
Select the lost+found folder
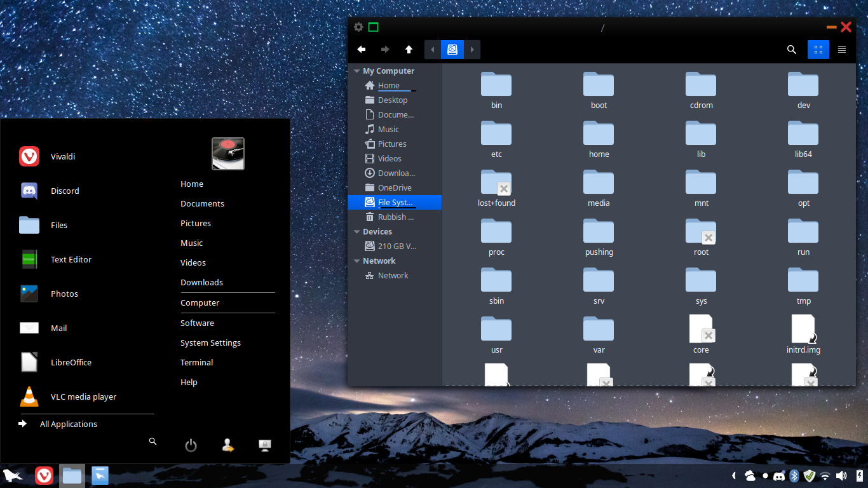pos(496,189)
